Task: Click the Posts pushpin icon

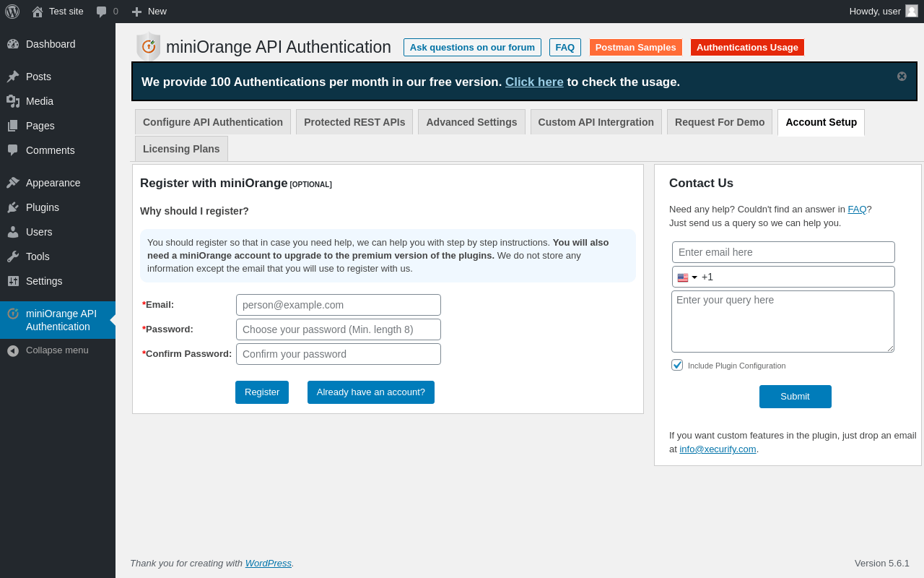Action: click(x=13, y=77)
